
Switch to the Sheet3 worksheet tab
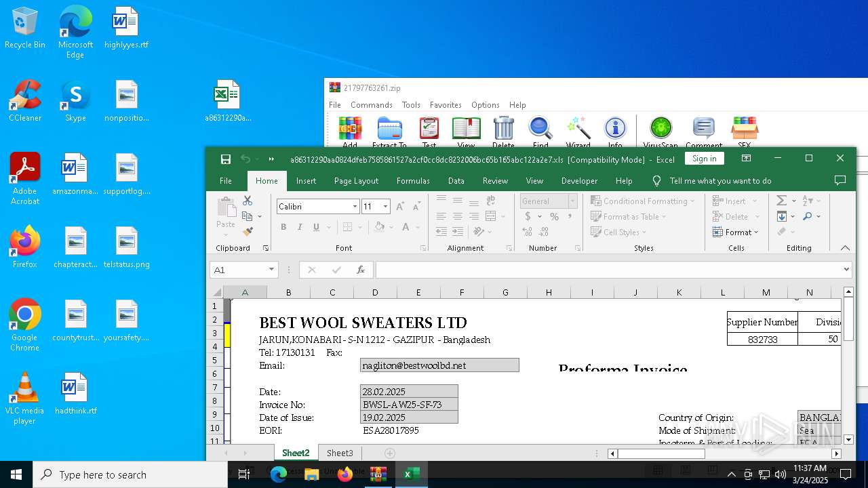coord(340,453)
